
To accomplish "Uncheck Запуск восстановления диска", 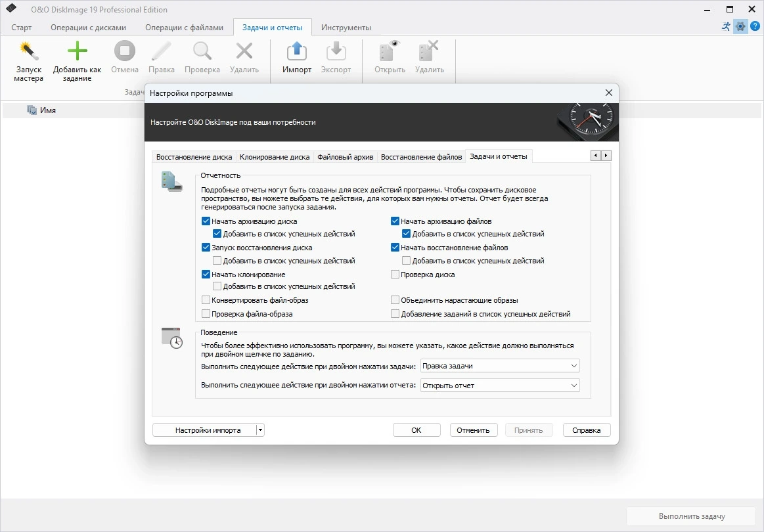I will tap(206, 248).
